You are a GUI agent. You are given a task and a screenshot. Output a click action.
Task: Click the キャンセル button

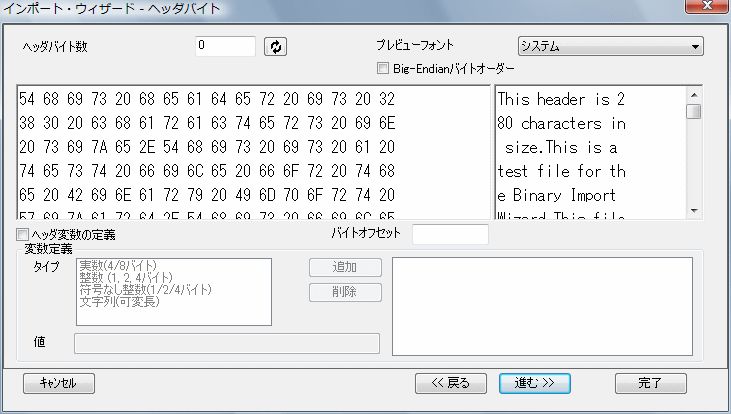pos(59,383)
